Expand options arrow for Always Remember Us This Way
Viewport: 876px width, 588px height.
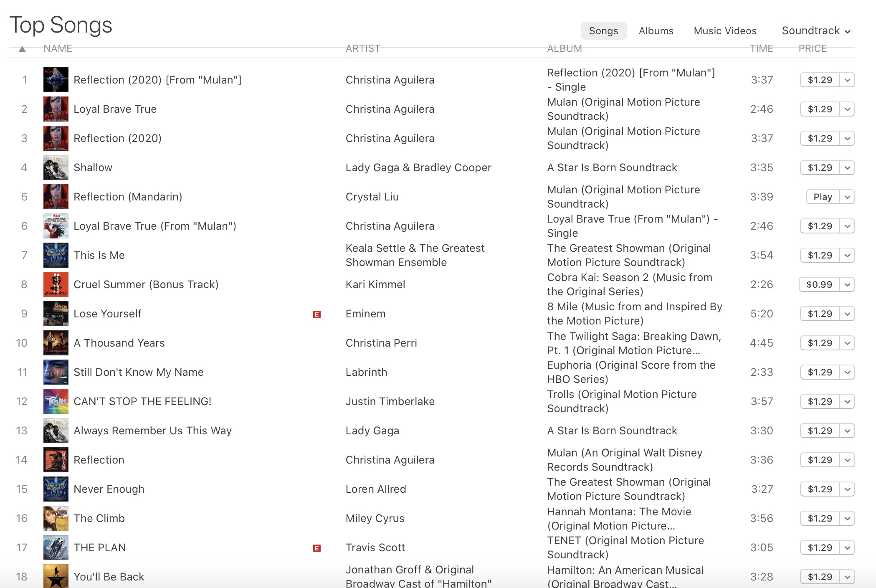coord(847,431)
